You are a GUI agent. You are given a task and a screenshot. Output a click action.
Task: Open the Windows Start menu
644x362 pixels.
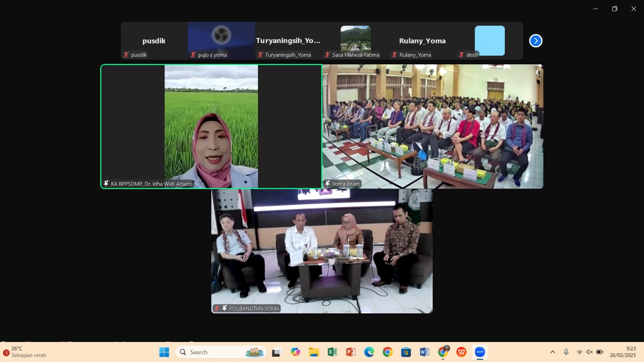(164, 352)
